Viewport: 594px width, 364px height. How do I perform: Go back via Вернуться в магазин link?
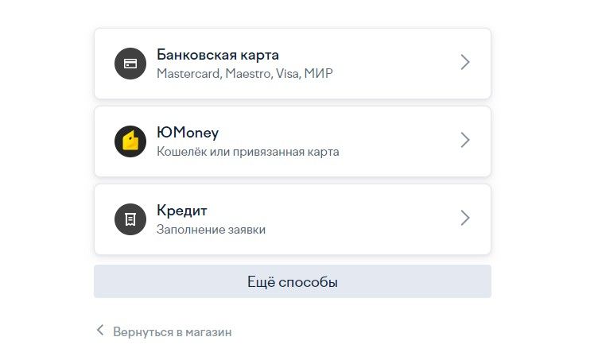(173, 332)
